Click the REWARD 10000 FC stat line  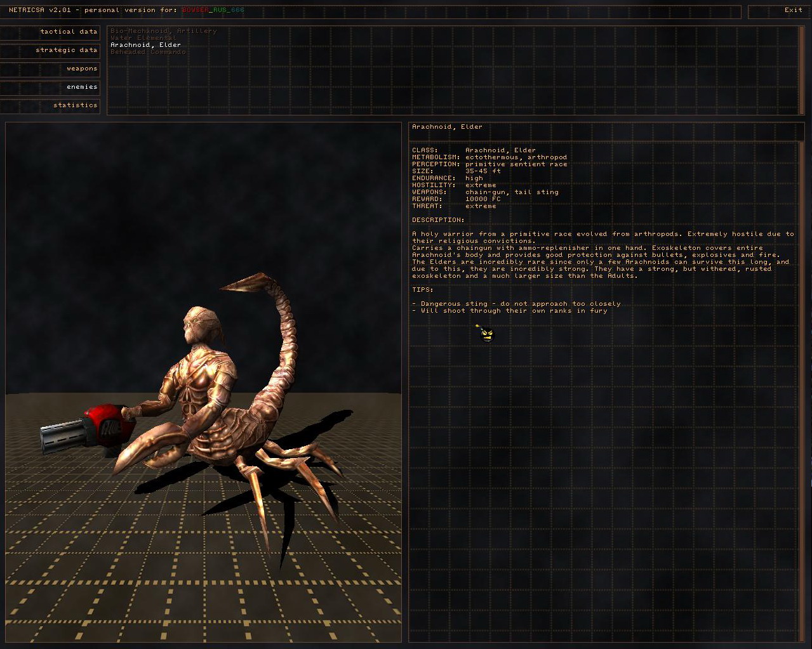pos(456,199)
